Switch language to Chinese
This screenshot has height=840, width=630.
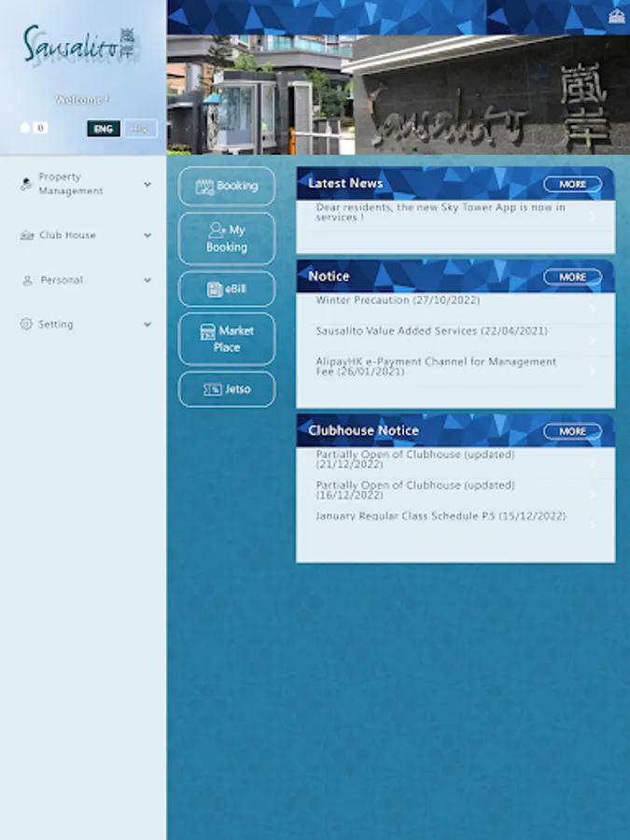pos(140,129)
